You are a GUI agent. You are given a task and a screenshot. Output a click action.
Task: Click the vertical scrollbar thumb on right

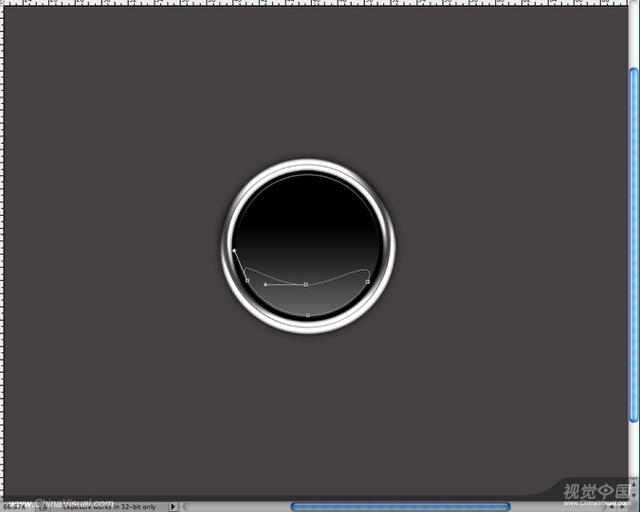point(633,245)
